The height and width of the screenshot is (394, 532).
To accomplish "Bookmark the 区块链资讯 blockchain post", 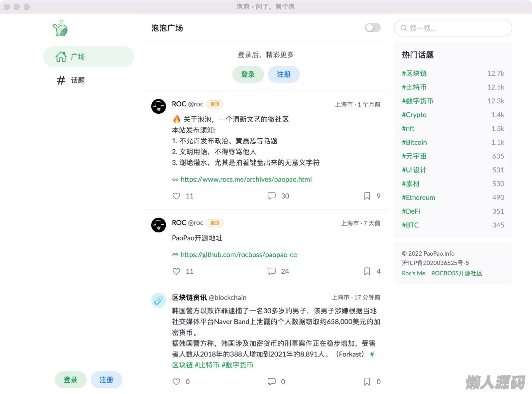I will [367, 382].
